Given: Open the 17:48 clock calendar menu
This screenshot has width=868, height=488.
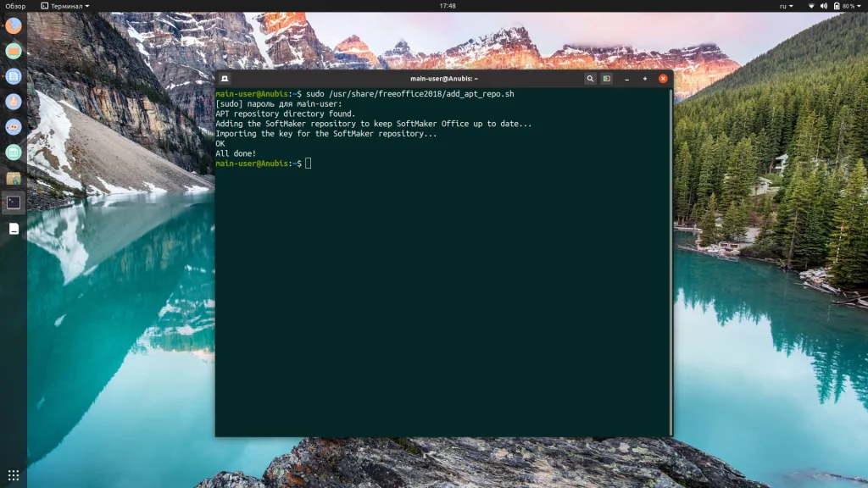Looking at the screenshot, I should (448, 6).
